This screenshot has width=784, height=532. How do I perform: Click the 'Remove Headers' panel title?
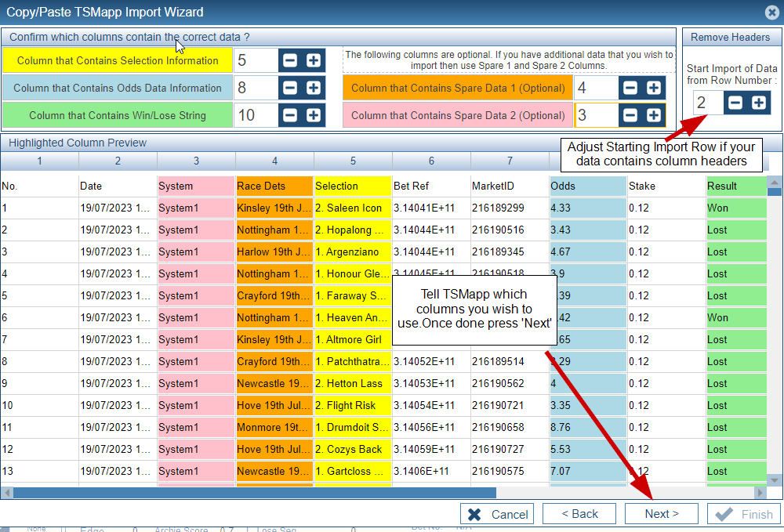[730, 37]
